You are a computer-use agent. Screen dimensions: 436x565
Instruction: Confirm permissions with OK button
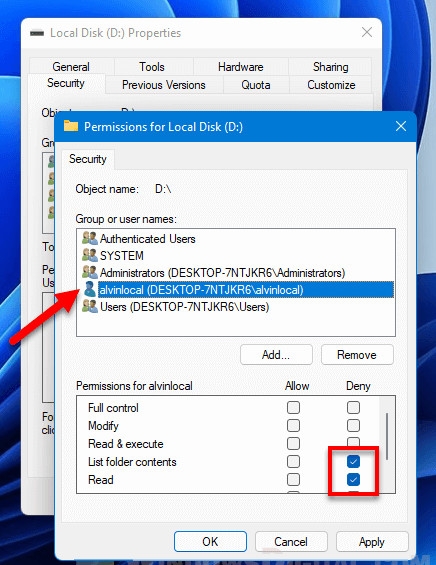[210, 541]
